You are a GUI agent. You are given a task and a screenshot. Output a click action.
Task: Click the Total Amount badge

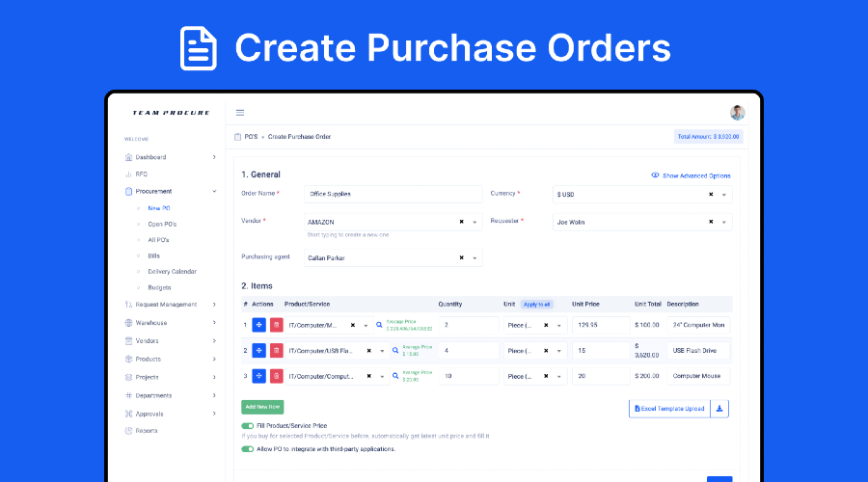coord(708,137)
